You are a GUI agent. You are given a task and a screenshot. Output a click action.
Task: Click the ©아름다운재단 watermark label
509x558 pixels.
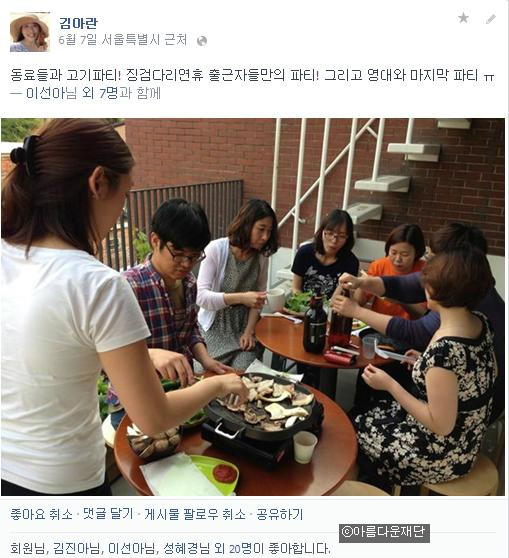[384, 532]
